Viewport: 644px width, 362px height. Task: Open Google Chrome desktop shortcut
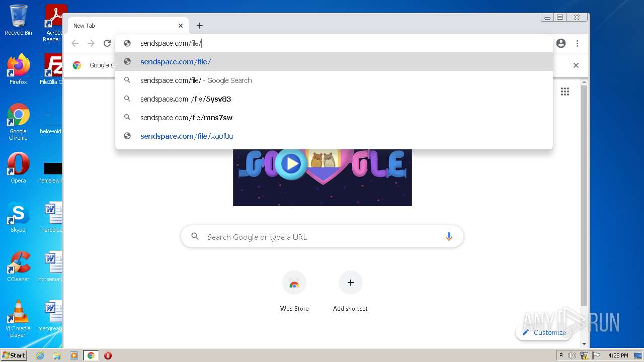pos(18,122)
